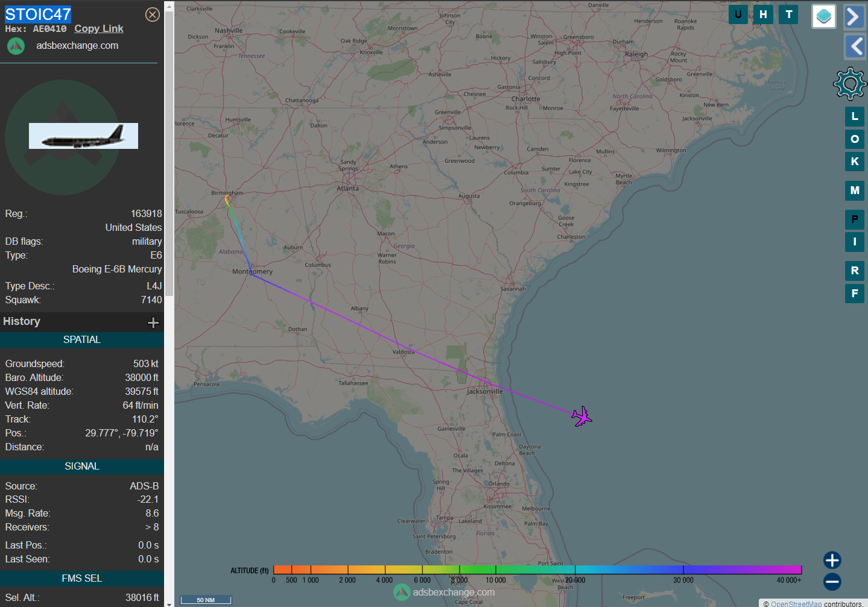The image size is (868, 607).
Task: Click the hex code AE0410
Action: [x=49, y=29]
